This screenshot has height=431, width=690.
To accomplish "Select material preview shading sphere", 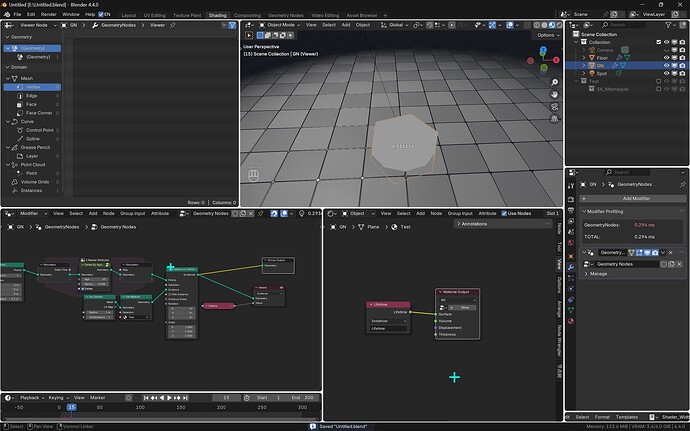I will 552,25.
